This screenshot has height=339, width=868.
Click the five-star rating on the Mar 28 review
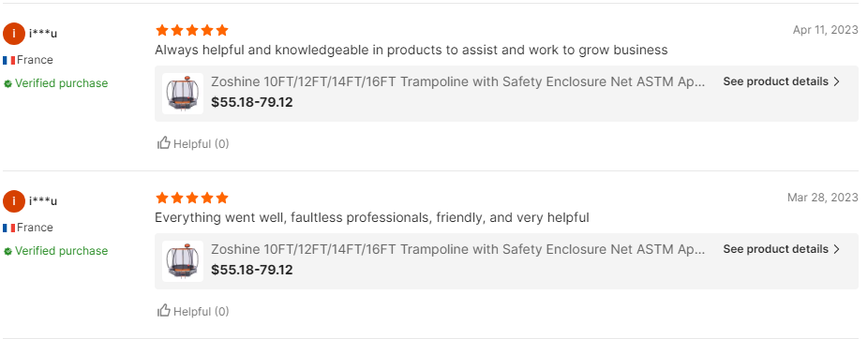191,198
